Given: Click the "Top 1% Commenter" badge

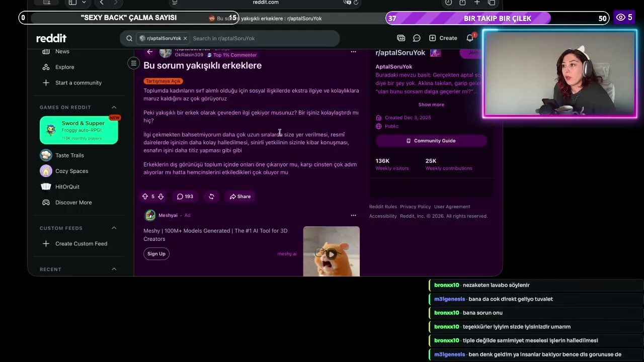Looking at the screenshot, I should 232,55.
